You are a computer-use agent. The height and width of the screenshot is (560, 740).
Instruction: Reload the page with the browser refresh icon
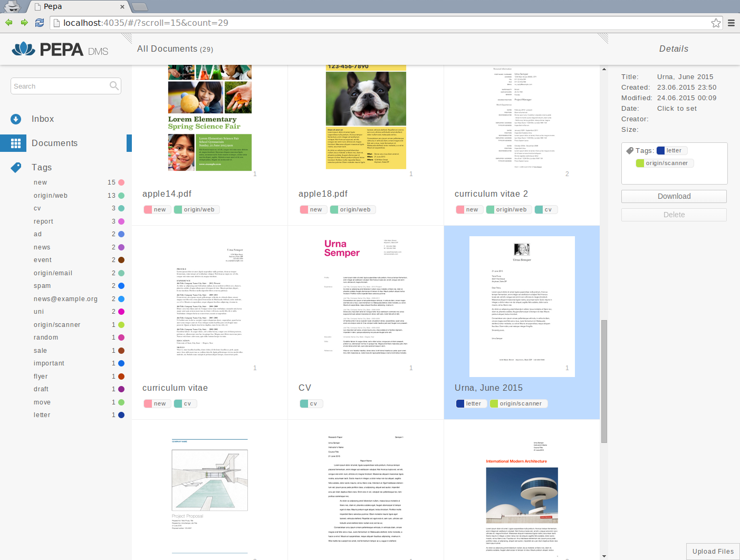click(39, 23)
